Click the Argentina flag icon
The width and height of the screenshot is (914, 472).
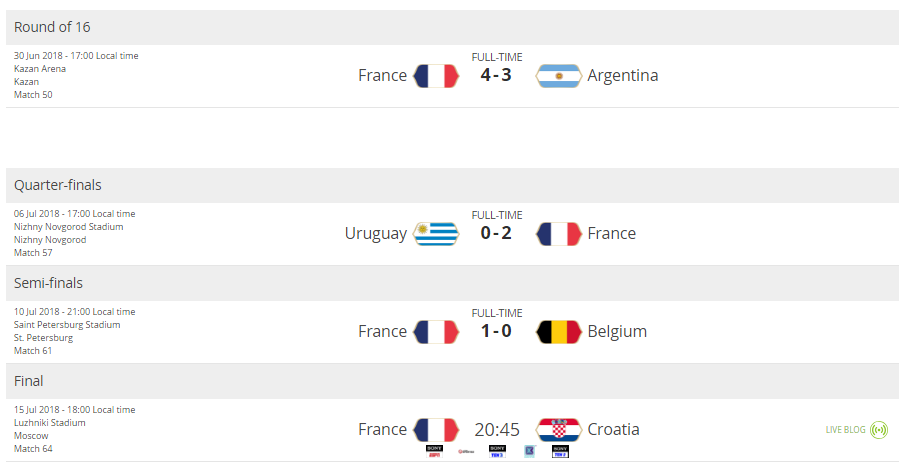[x=558, y=76]
